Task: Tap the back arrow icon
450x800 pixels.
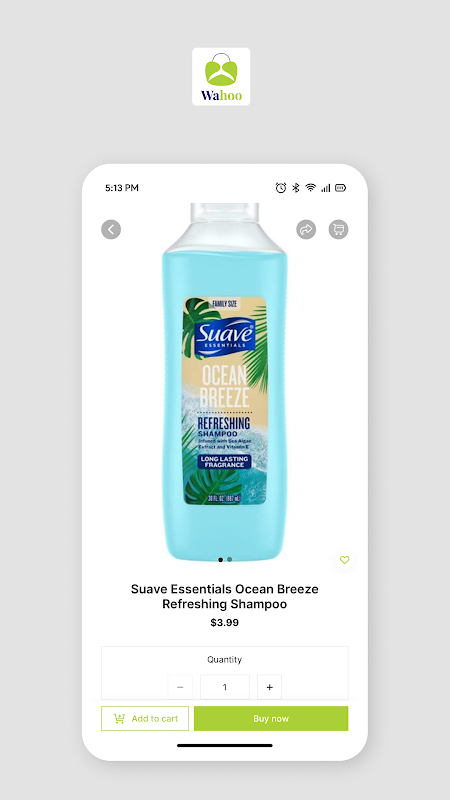Action: (x=111, y=230)
